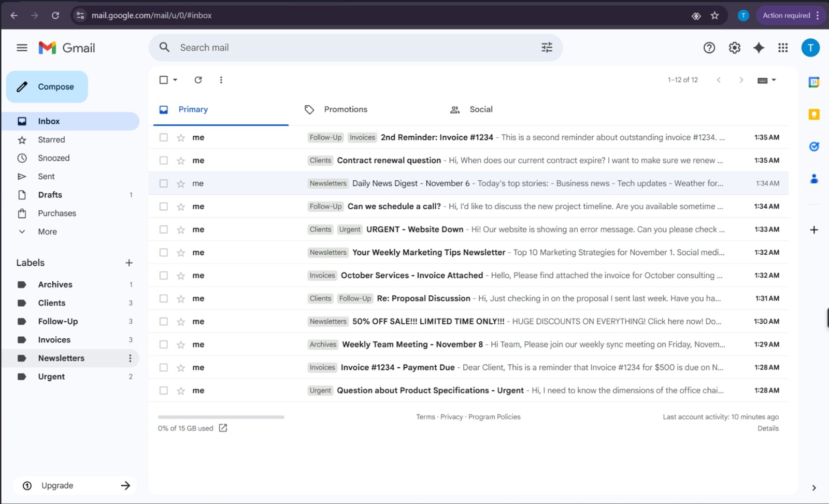The width and height of the screenshot is (829, 504).
Task: Open Purchases folder
Action: pyautogui.click(x=70, y=213)
